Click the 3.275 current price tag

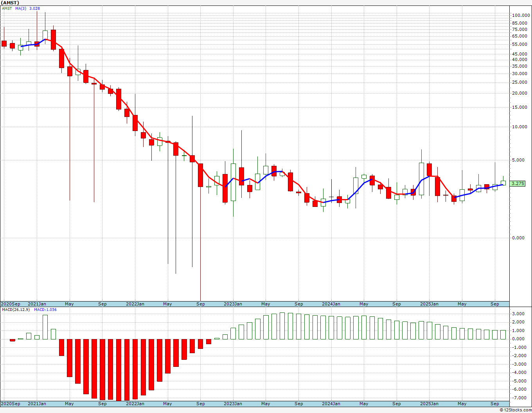point(518,183)
